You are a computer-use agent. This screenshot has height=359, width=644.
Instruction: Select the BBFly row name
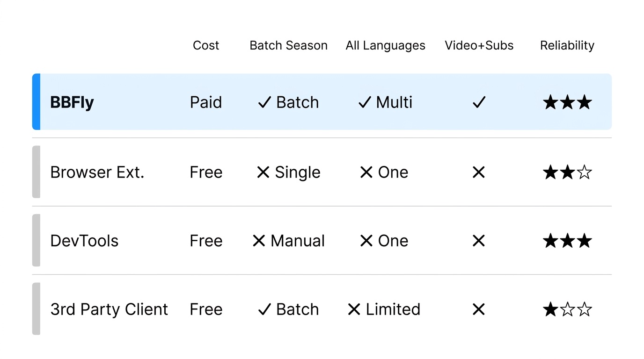[72, 103]
